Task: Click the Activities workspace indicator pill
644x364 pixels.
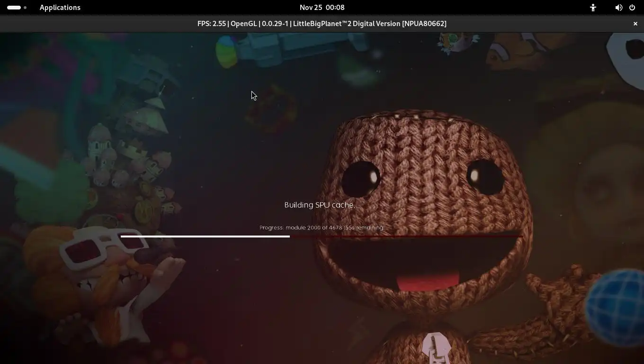Action: click(17, 8)
